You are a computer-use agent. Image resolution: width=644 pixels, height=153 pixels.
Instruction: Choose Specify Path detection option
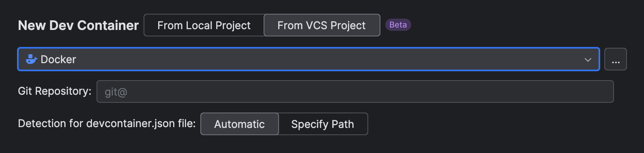click(323, 124)
